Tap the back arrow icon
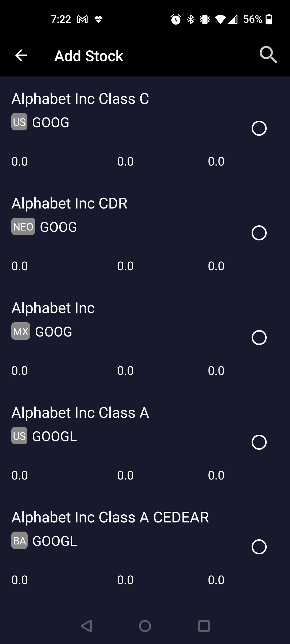The width and height of the screenshot is (290, 644). coord(21,56)
